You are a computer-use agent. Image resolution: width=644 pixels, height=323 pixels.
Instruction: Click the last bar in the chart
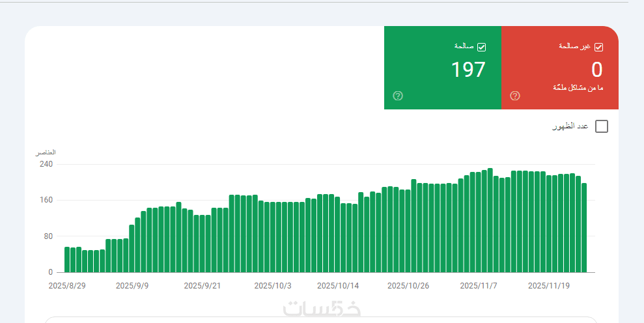pyautogui.click(x=584, y=228)
